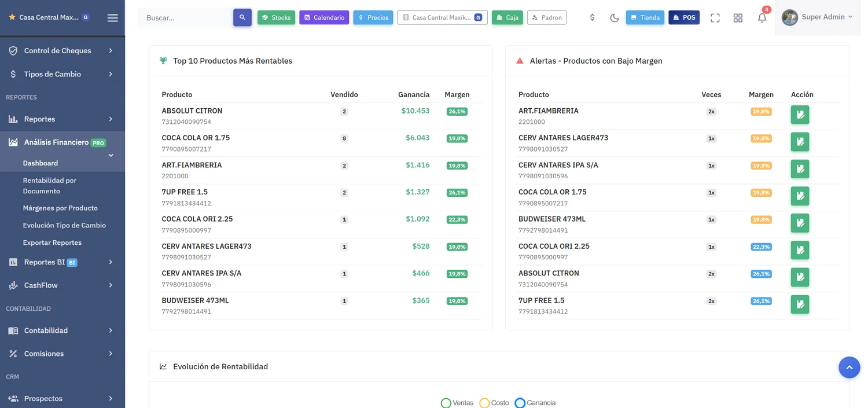Click the Super Admin avatar picture

[x=789, y=17]
